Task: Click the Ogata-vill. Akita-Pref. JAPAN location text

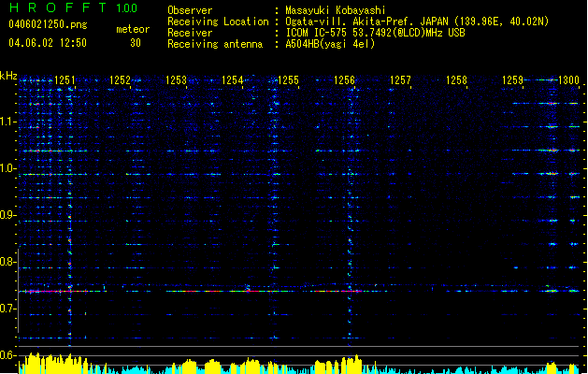Action: tap(417, 22)
